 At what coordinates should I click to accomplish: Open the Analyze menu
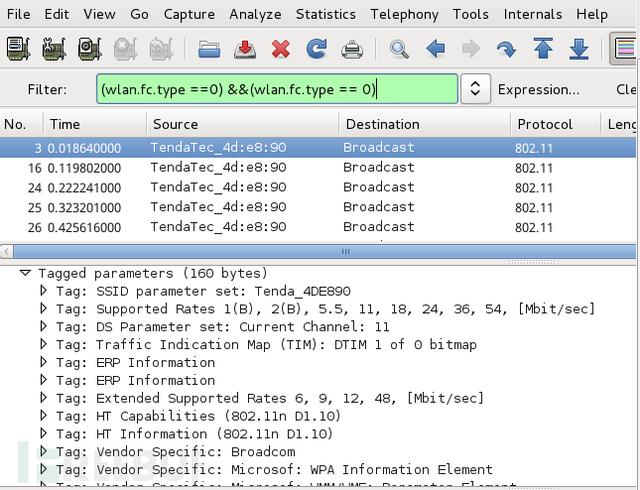coord(255,14)
